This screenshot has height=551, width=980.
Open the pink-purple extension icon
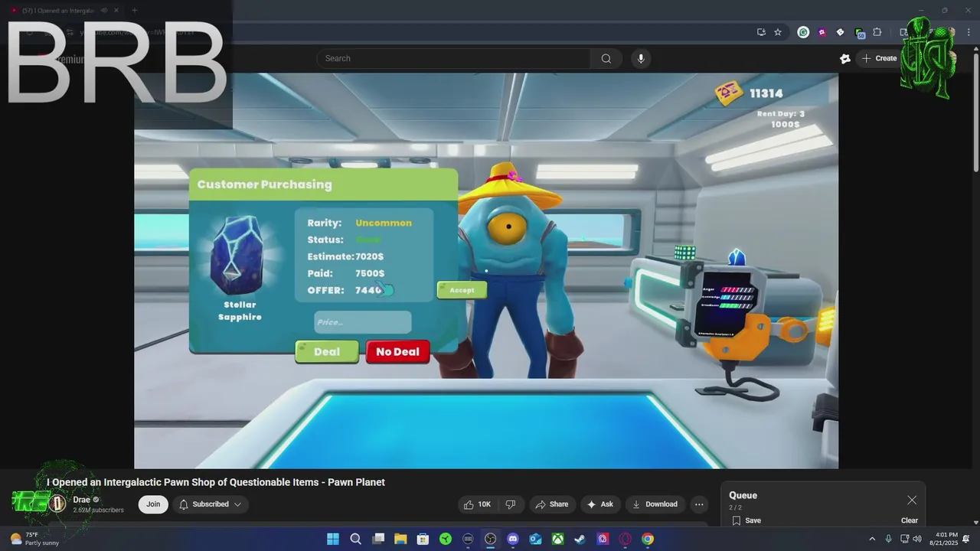822,32
